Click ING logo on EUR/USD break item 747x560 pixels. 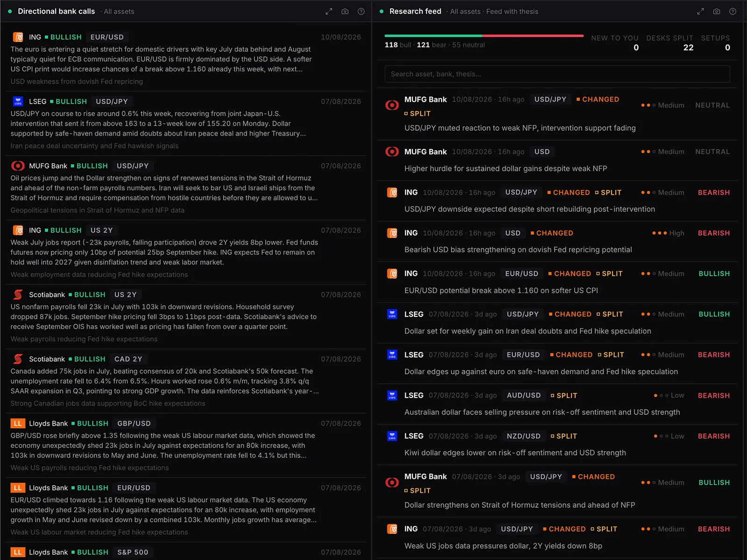tap(392, 273)
